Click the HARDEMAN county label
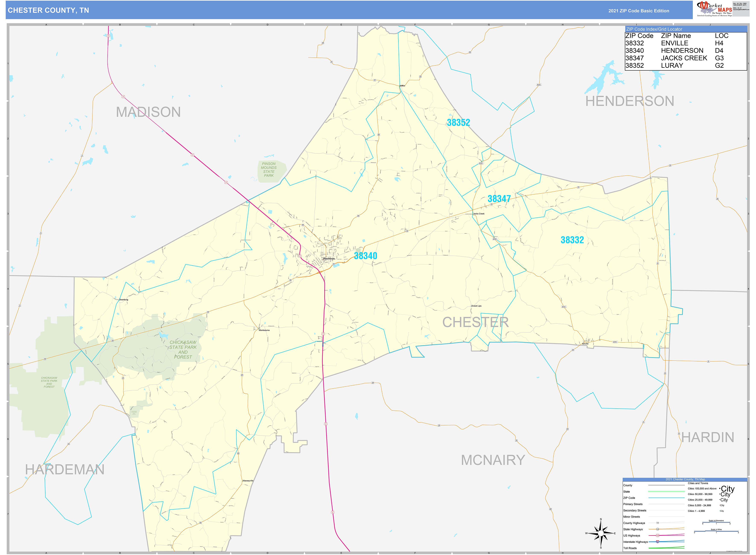 [64, 470]
